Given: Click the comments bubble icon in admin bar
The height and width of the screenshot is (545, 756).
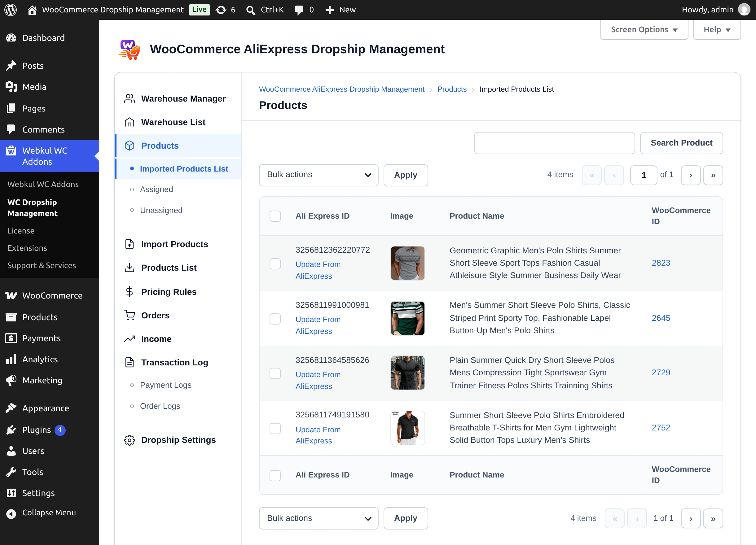Looking at the screenshot, I should click(x=299, y=10).
